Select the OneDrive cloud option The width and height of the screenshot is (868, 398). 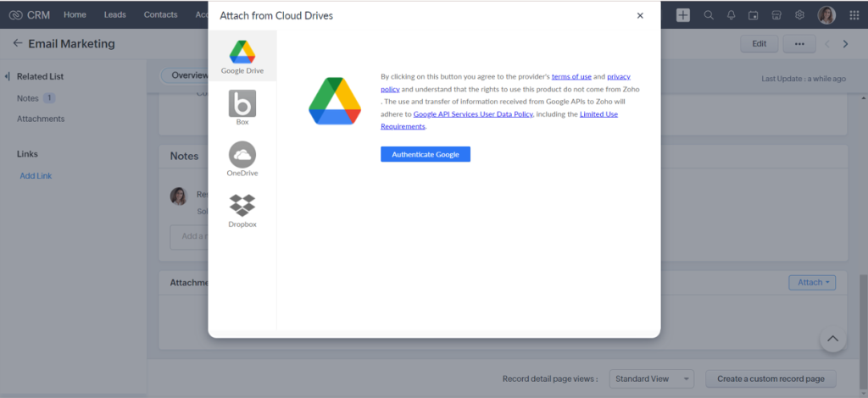[x=242, y=159]
